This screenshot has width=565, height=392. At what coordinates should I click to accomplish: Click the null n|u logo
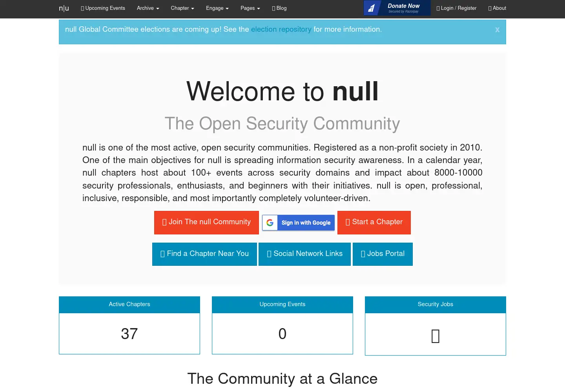point(64,8)
